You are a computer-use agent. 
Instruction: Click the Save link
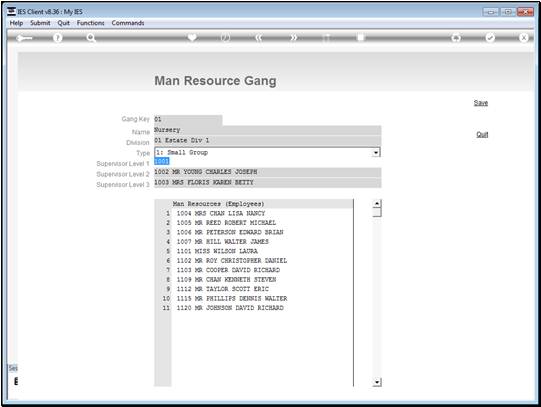[481, 103]
